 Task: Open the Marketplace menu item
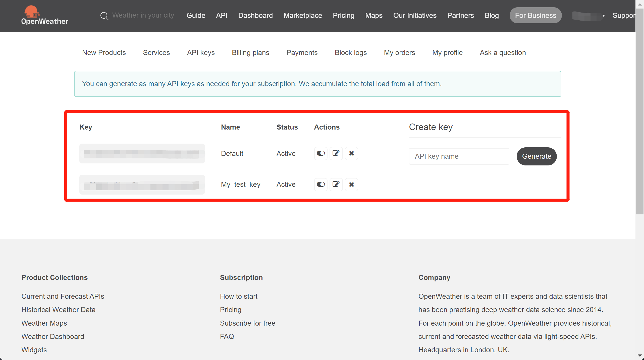tap(303, 15)
